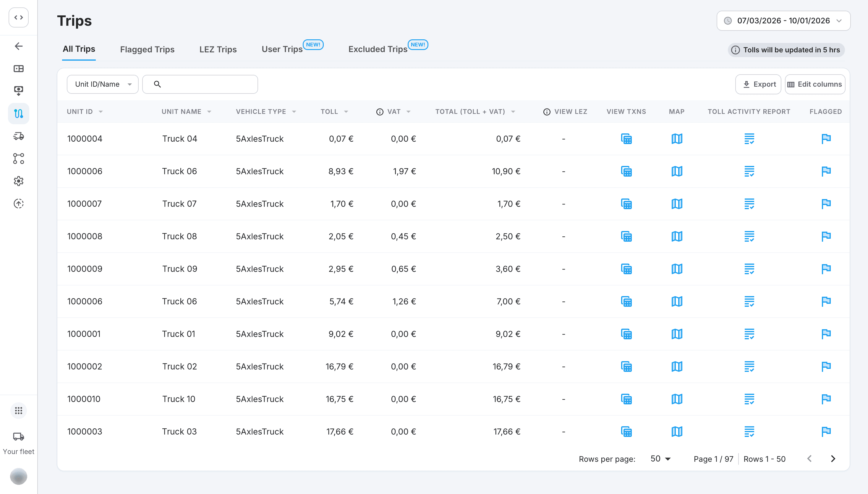Change rows per page dropdown
Image resolution: width=868 pixels, height=494 pixels.
[x=660, y=459]
